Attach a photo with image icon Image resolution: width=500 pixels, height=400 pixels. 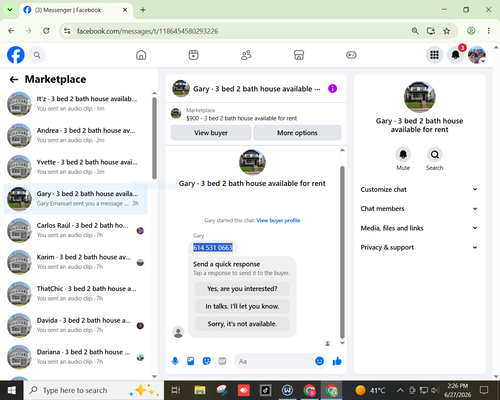(191, 361)
